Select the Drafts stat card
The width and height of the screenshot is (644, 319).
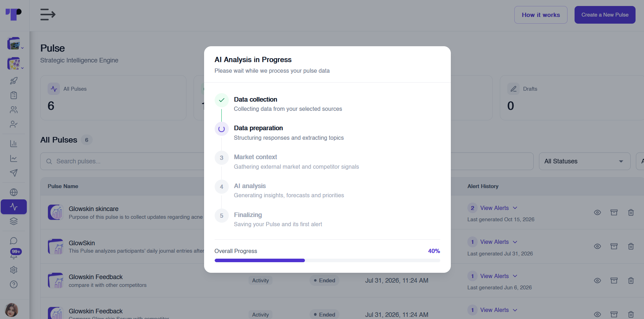(x=572, y=98)
